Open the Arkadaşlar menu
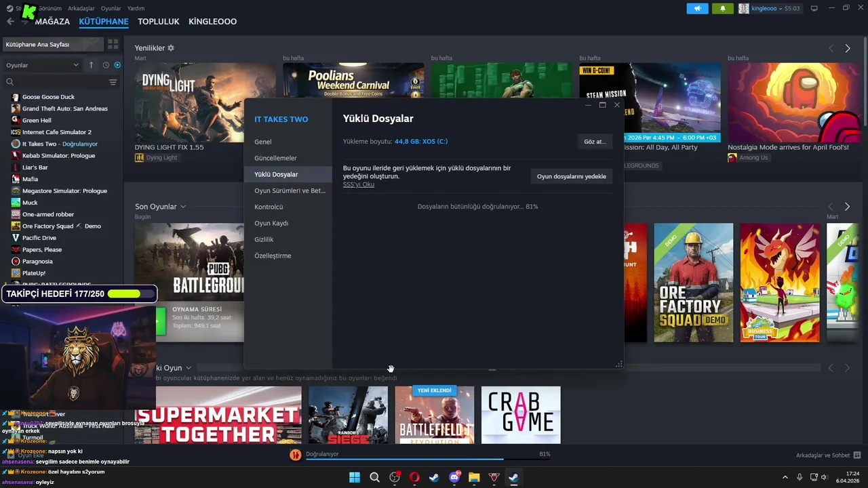868x488 pixels. (x=81, y=8)
